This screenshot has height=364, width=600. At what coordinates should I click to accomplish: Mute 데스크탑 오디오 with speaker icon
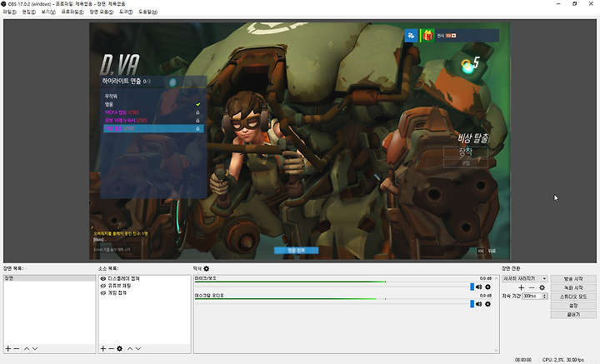pos(478,304)
